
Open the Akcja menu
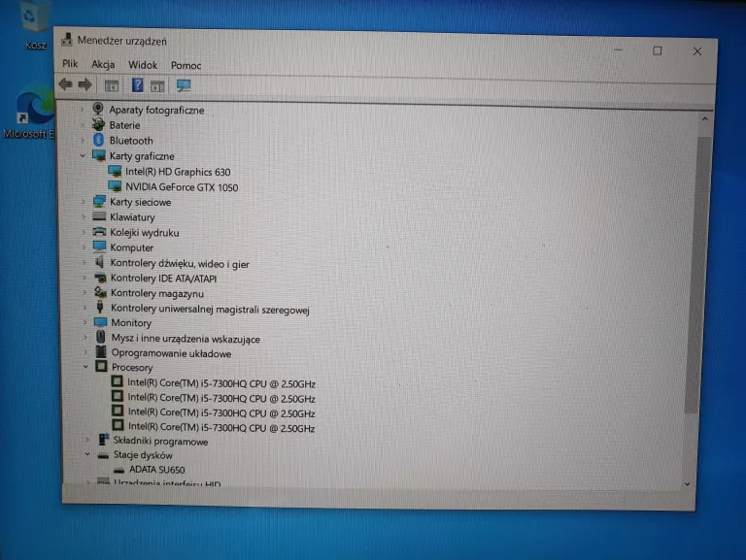click(x=103, y=64)
